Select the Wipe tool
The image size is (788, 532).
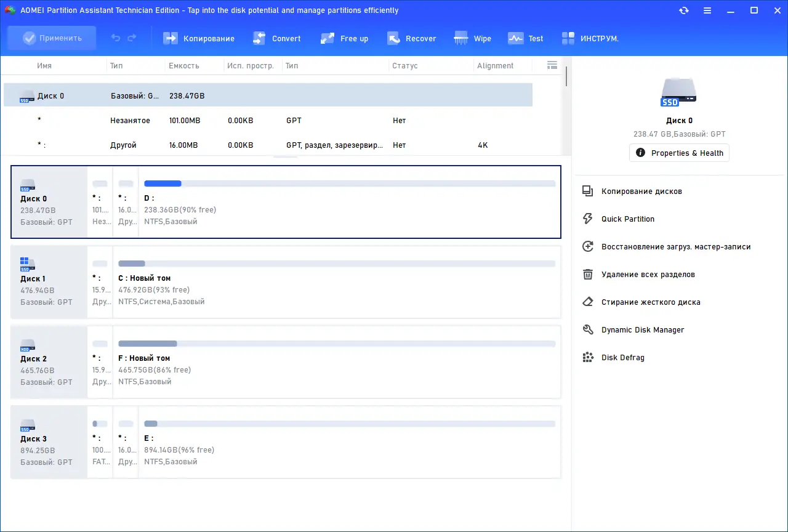click(473, 38)
